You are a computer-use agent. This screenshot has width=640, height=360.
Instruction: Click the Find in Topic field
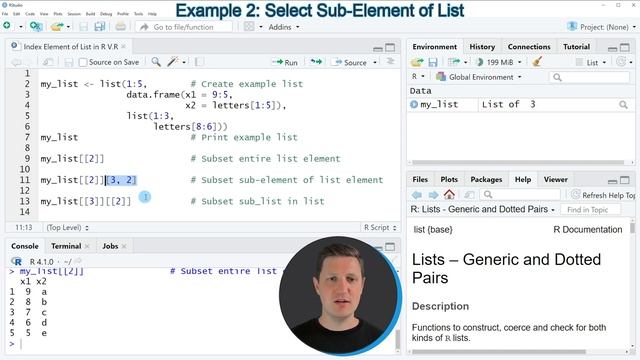pos(590,210)
